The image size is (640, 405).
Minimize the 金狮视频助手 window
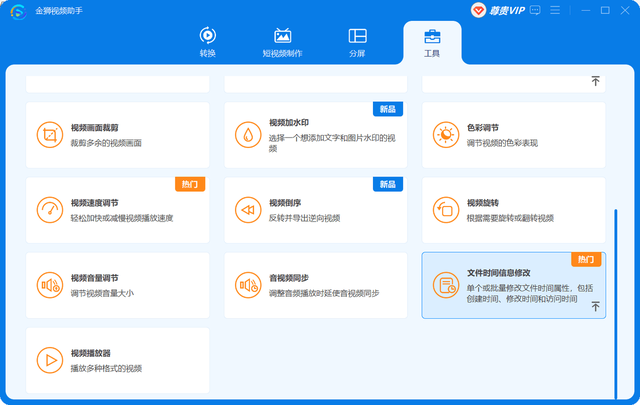[586, 10]
